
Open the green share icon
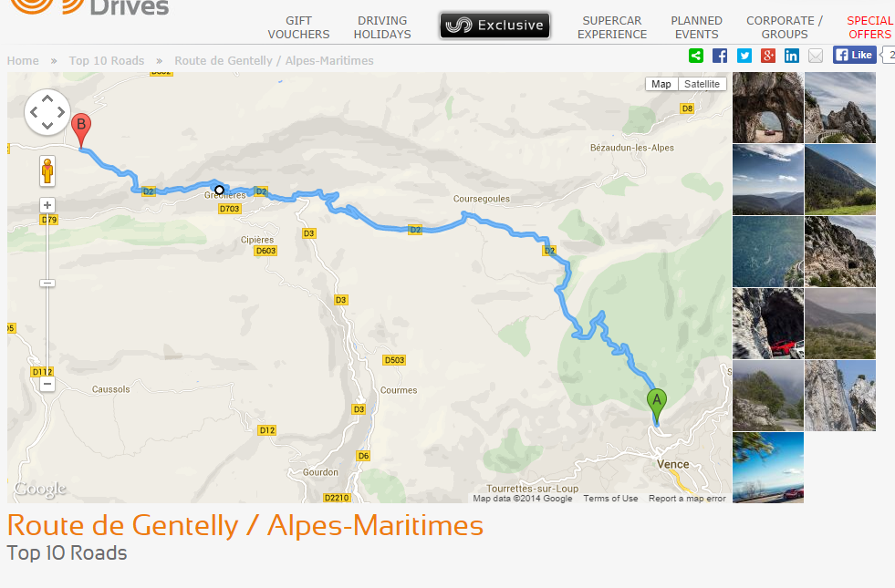pyautogui.click(x=696, y=56)
